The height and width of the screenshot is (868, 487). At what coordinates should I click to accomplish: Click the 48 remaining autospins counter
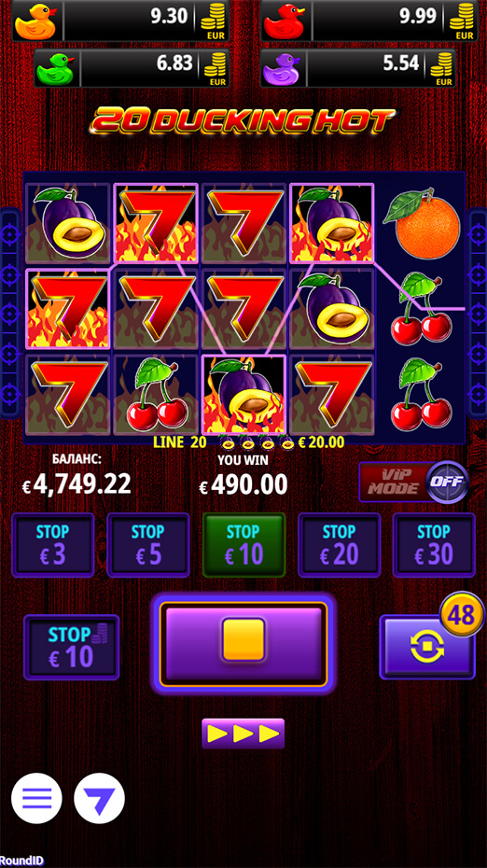tap(462, 614)
